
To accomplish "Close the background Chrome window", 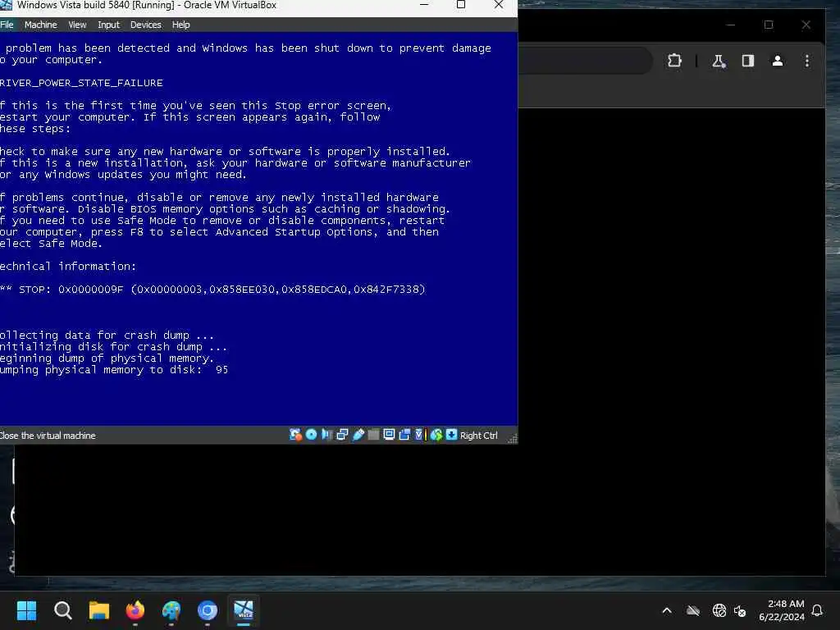I will point(806,25).
